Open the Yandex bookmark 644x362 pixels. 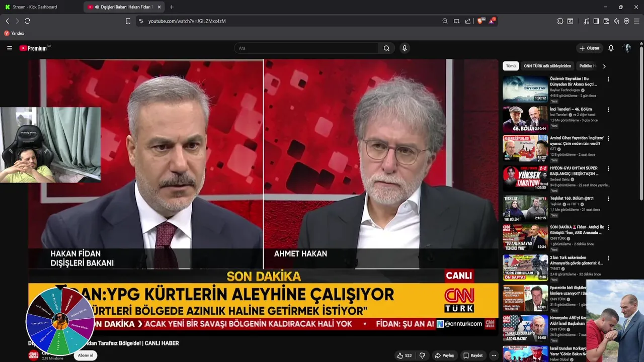pos(14,33)
